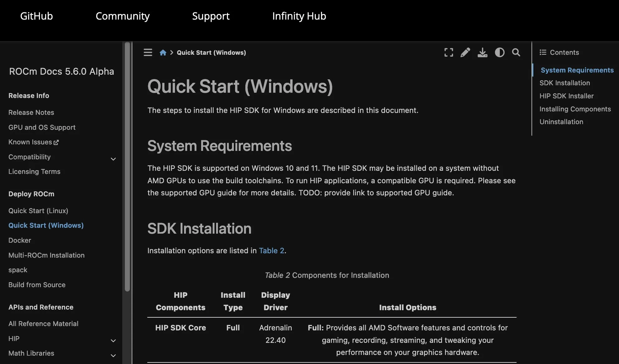This screenshot has height=364, width=619.
Task: Click the SDK Installation contents link
Action: [565, 82]
